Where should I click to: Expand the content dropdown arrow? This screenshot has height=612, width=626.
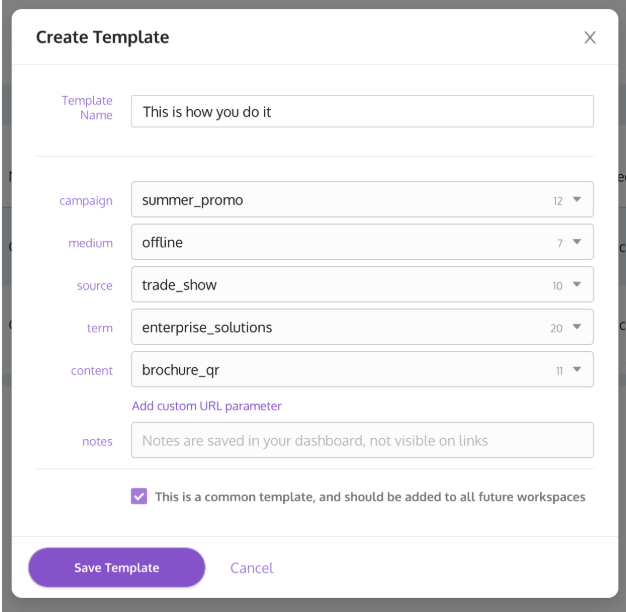pos(576,369)
